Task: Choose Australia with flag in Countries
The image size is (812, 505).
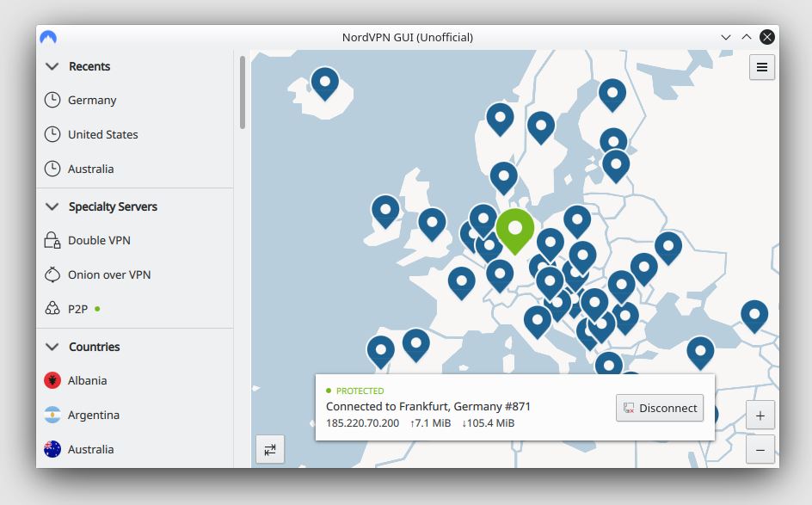Action: click(x=135, y=449)
